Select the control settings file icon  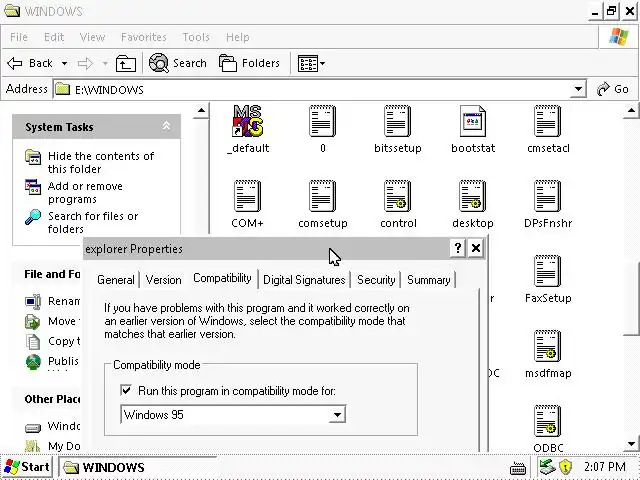pyautogui.click(x=398, y=196)
